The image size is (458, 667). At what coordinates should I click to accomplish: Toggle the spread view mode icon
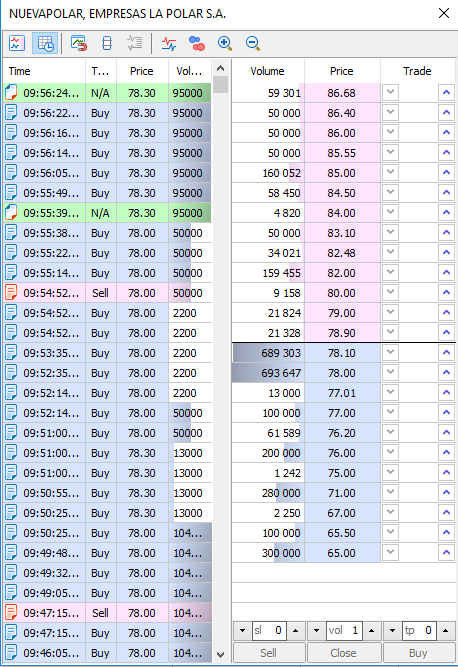(107, 43)
